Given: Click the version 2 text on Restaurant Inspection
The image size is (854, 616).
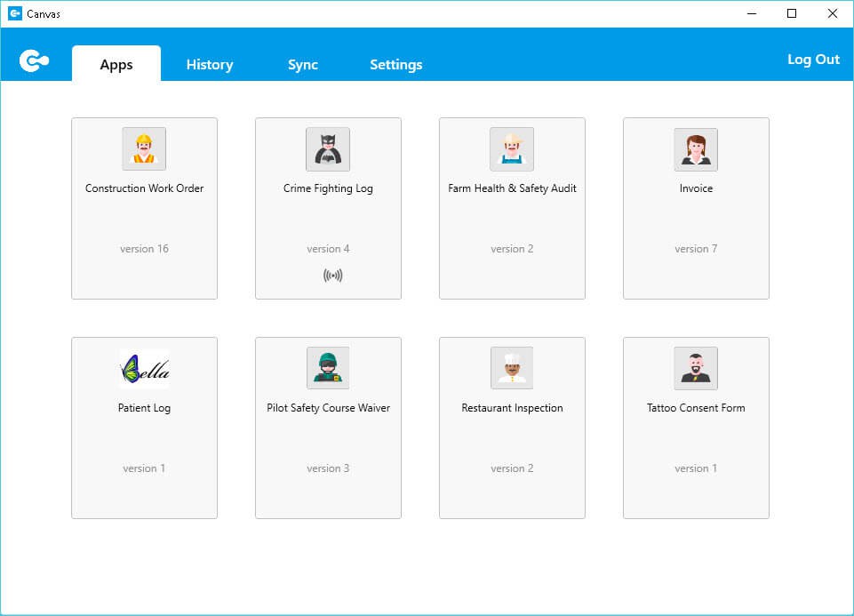Looking at the screenshot, I should coord(512,468).
